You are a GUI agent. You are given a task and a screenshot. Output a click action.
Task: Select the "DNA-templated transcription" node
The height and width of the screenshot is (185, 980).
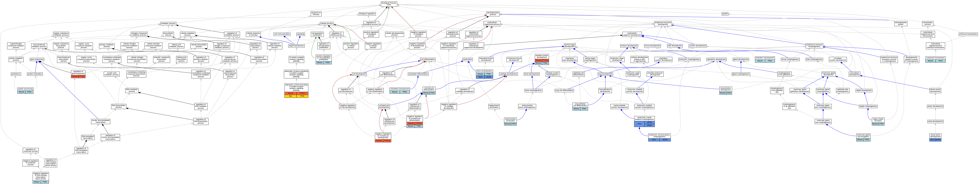88,137
